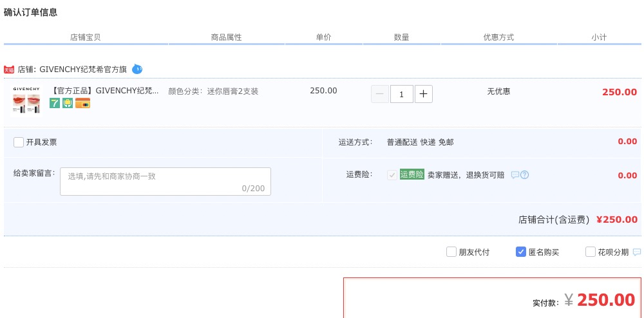644x318 pixels.
Task: Click the freight insurance chat bubble icon
Action: (x=515, y=175)
